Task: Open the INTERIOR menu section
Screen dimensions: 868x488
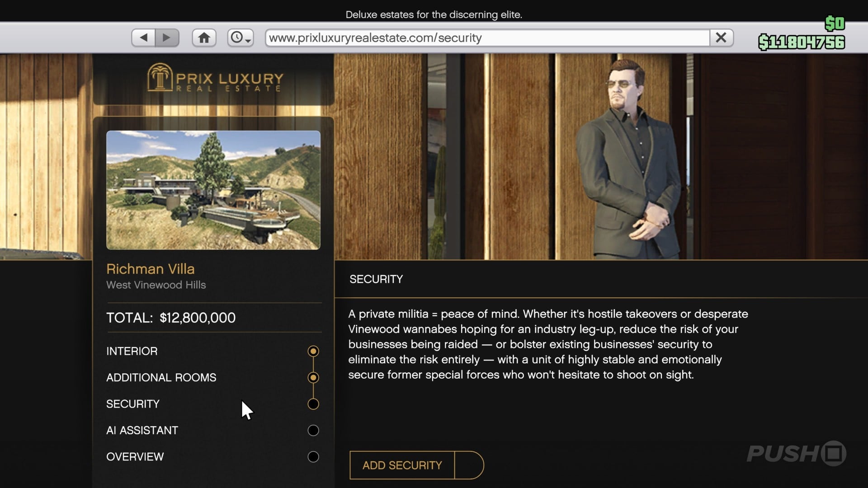Action: pyautogui.click(x=132, y=351)
